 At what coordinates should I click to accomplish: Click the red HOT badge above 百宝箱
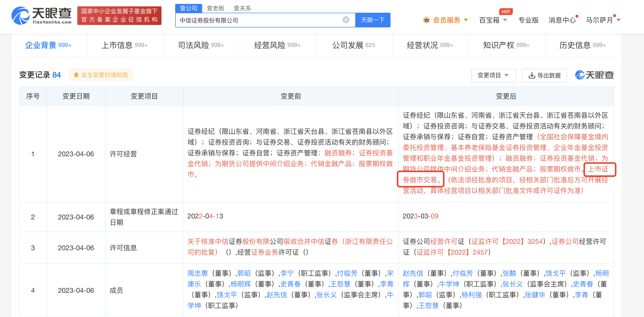(506, 11)
